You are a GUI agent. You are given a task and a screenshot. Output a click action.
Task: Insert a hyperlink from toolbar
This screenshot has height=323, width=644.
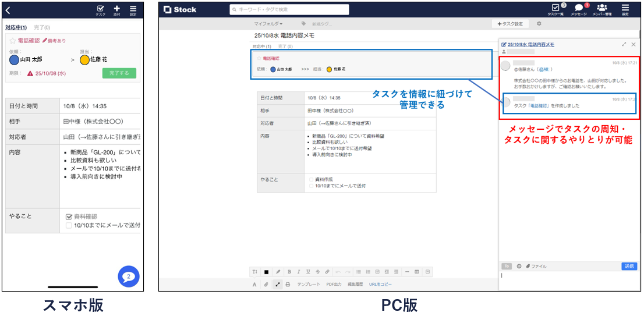(327, 272)
